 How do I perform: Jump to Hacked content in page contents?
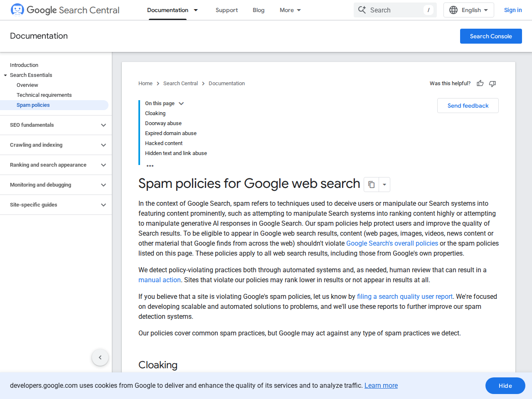(x=164, y=143)
